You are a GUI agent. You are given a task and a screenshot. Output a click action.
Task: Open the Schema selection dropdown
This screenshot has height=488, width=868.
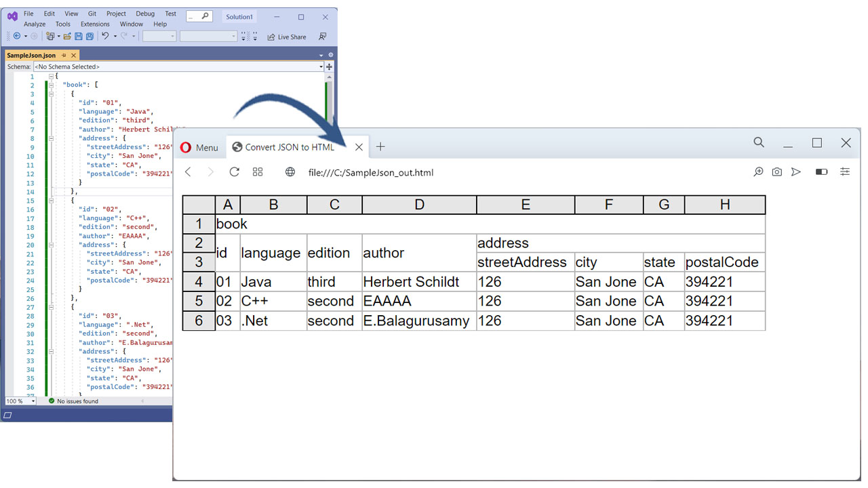point(321,66)
